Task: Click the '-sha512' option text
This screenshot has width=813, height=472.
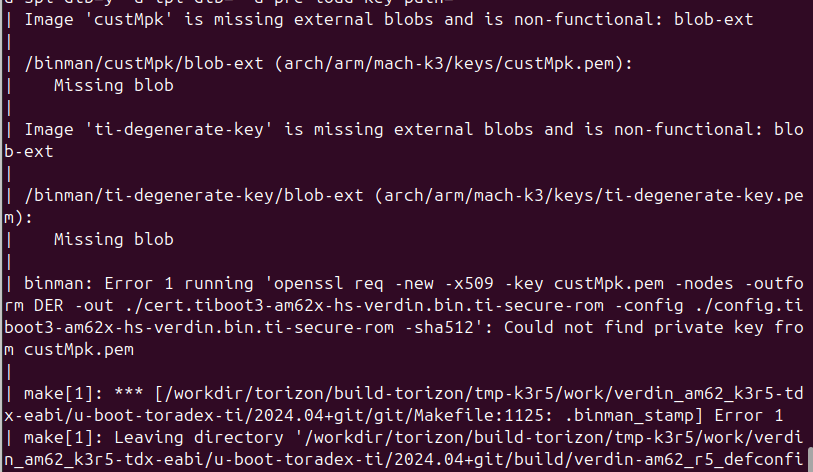Action: pos(439,328)
